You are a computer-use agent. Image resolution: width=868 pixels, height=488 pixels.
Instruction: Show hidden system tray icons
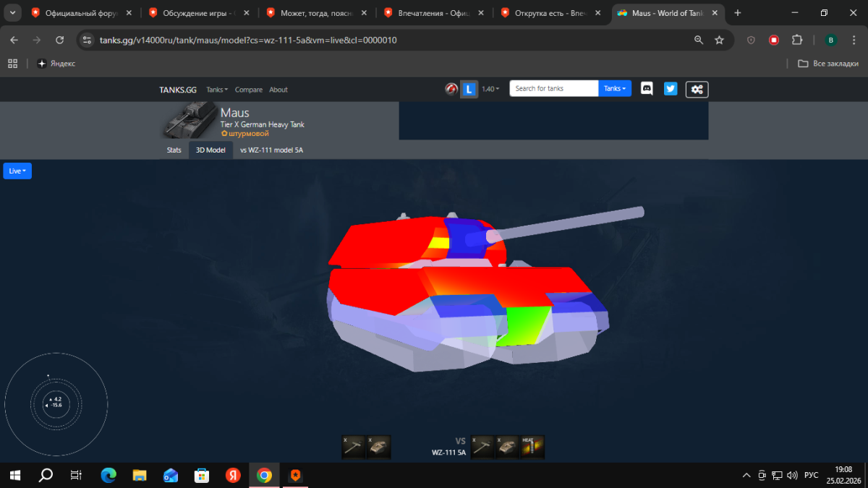[746, 475]
